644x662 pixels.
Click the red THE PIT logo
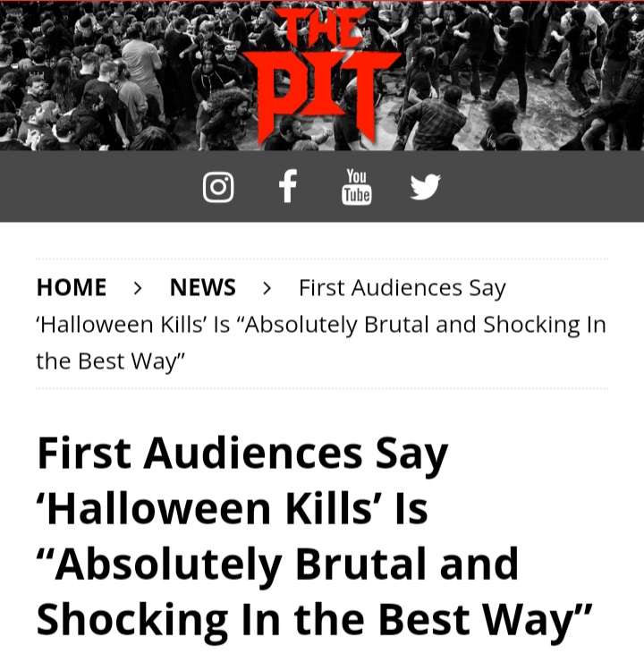pyautogui.click(x=322, y=76)
